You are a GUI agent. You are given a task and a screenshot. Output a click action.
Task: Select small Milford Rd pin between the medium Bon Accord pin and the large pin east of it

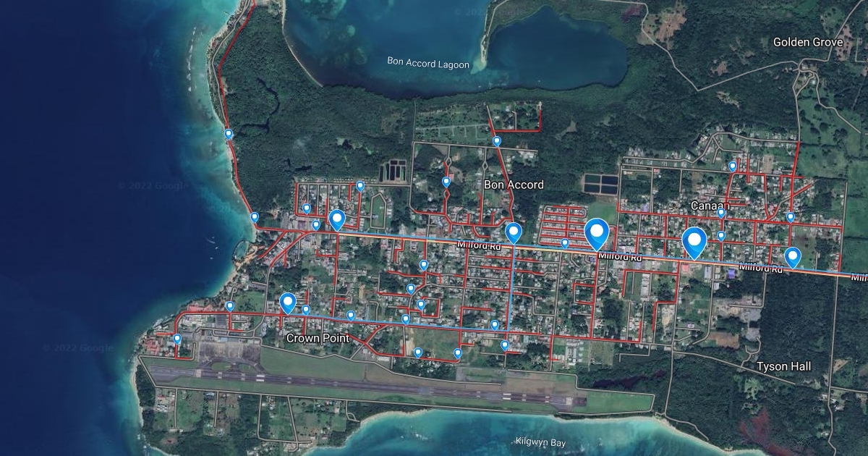coord(565,243)
